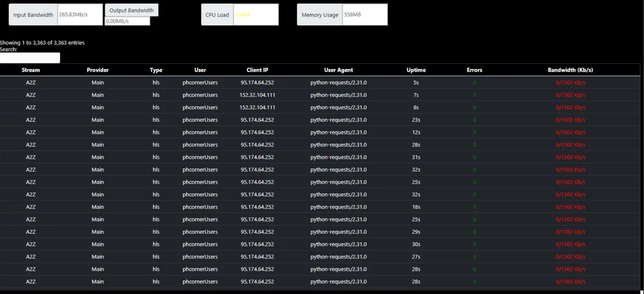Select the 265.83Mb/s input bandwidth value
Viewport: 644px width, 294px height.
[80, 15]
